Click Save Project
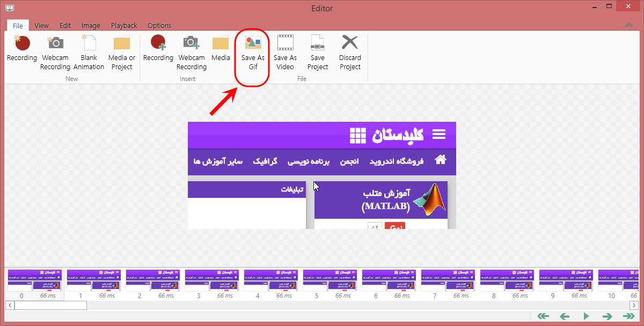The height and width of the screenshot is (326, 644). click(x=318, y=53)
